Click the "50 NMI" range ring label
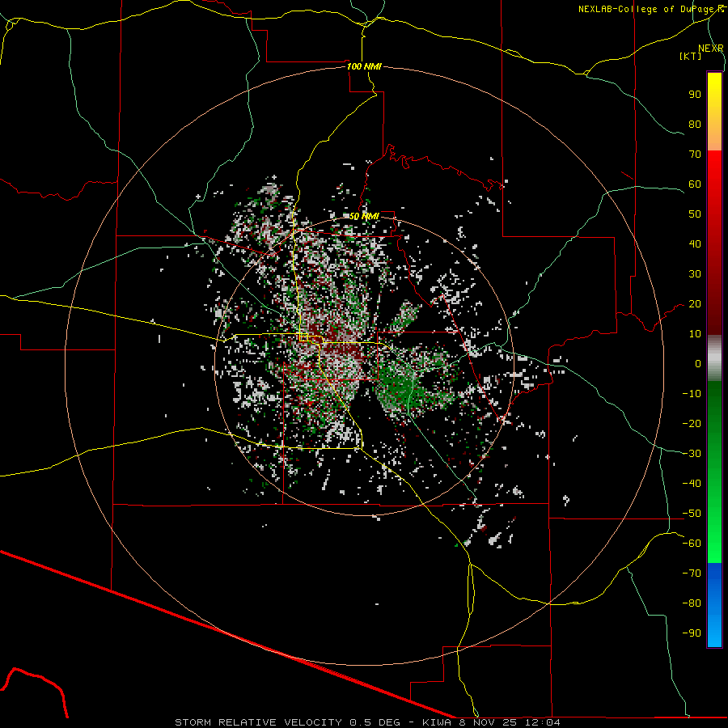The height and width of the screenshot is (728, 728). coord(364,216)
